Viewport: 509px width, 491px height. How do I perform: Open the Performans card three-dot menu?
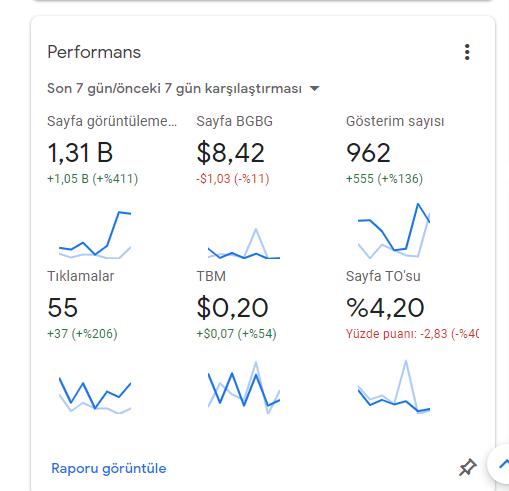tap(467, 52)
